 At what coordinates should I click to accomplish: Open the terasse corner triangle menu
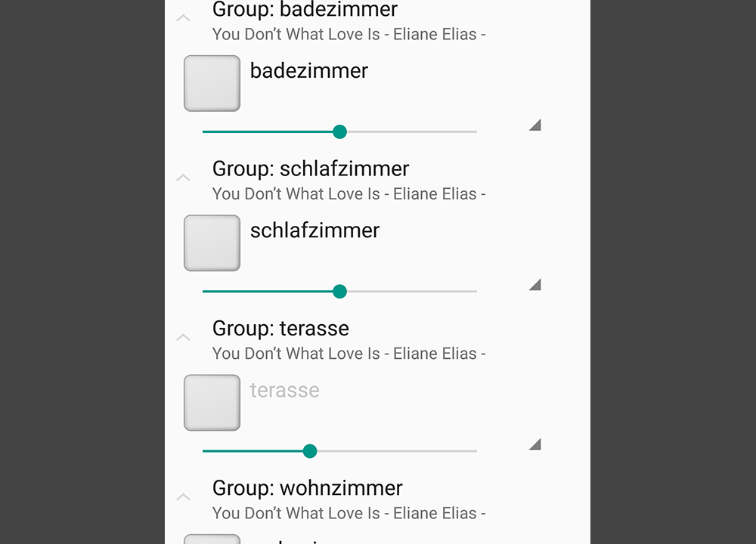pos(535,444)
